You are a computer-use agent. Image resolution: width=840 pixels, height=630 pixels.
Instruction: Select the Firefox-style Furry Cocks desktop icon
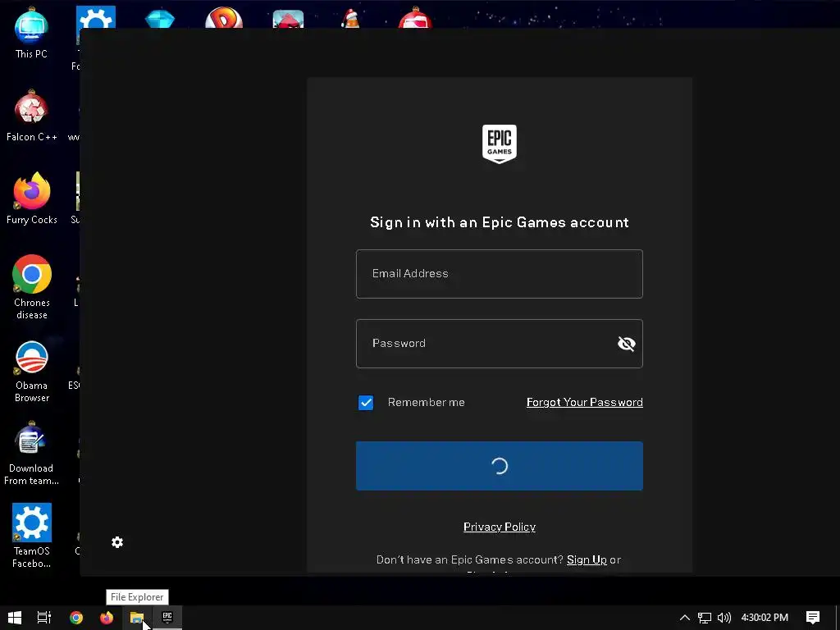[x=32, y=199]
